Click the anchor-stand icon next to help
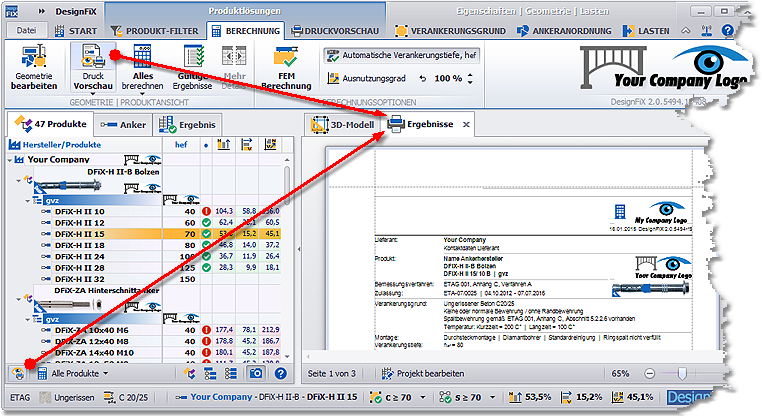 (707, 31)
